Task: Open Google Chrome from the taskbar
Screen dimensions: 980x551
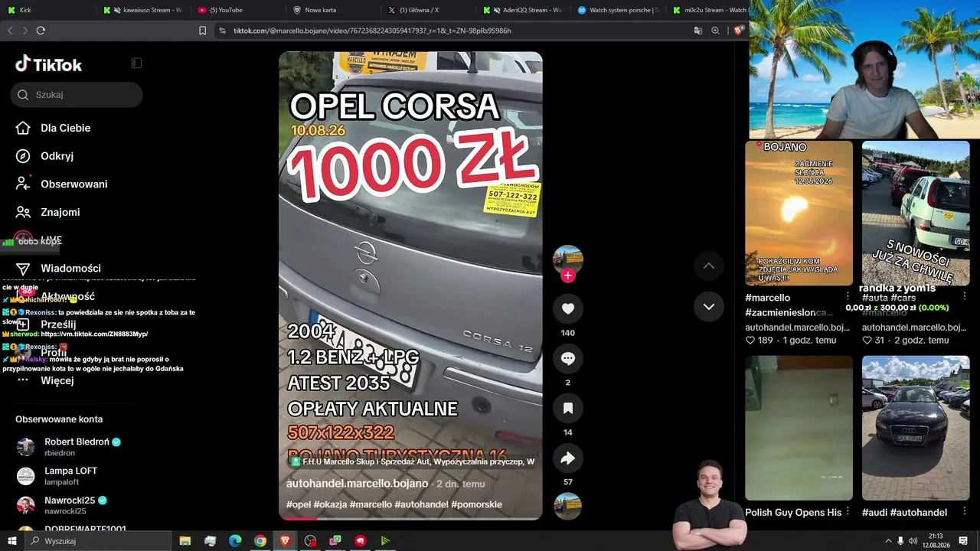Action: 260,541
